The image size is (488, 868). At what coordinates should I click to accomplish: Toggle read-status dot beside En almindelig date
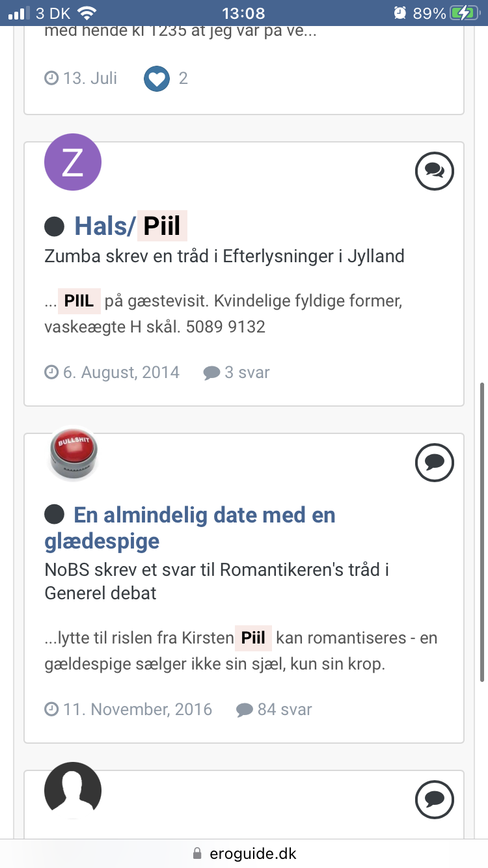pyautogui.click(x=55, y=515)
